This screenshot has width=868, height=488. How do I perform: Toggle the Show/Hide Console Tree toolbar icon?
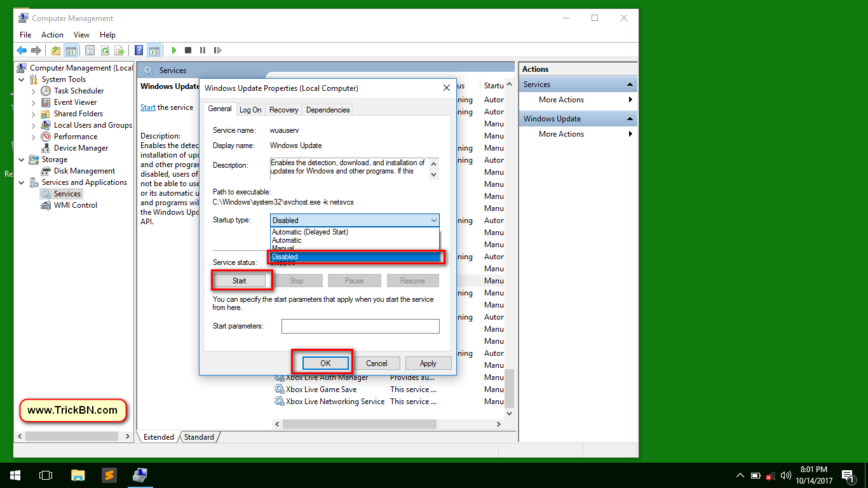(x=71, y=50)
